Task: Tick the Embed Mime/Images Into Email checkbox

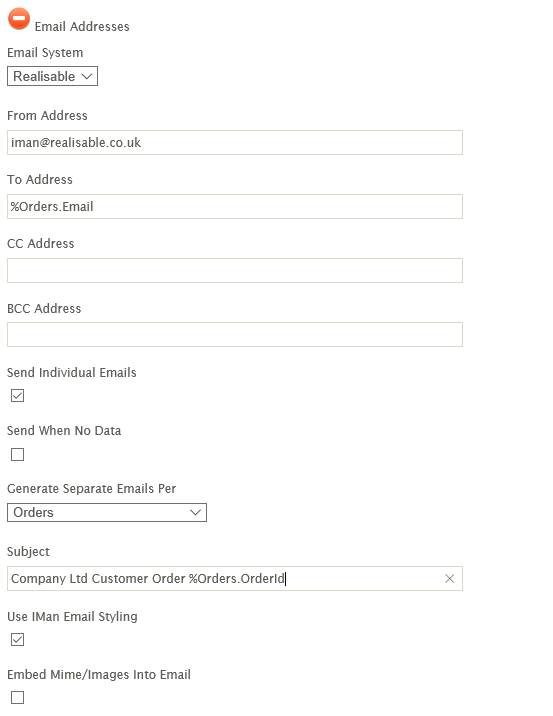Action: point(17,697)
